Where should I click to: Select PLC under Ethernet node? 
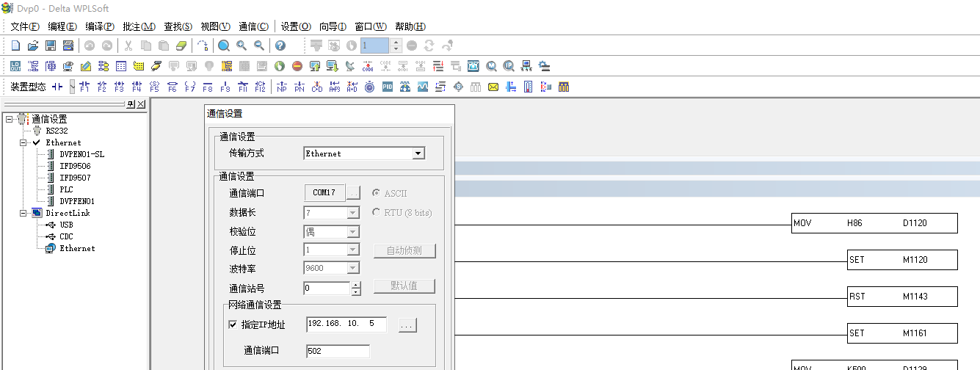pos(66,189)
